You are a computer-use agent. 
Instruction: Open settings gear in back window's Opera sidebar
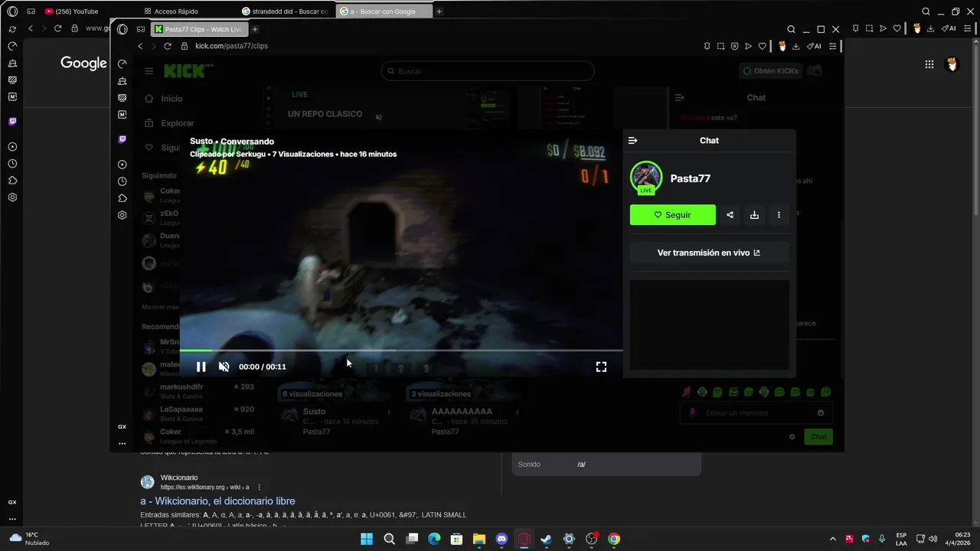[12, 197]
